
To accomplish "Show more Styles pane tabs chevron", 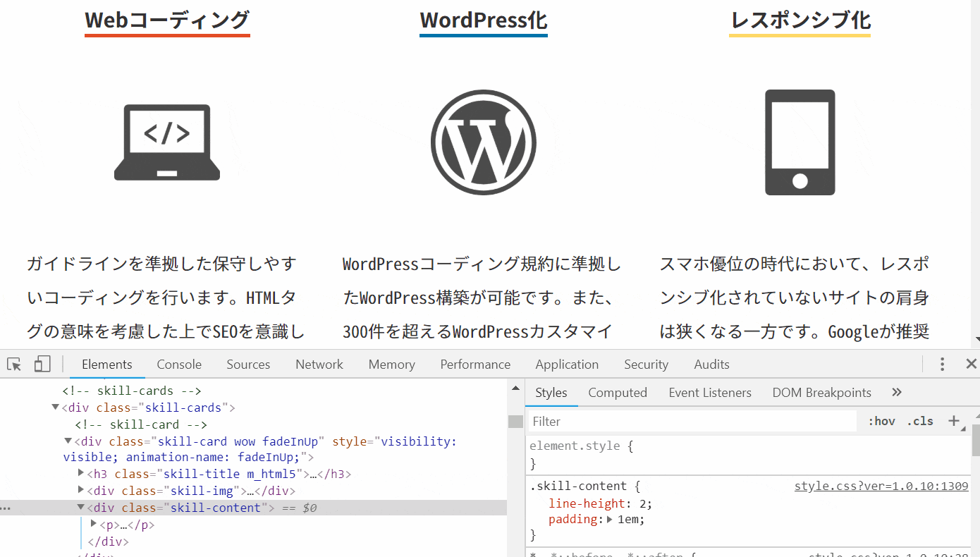I will (897, 393).
